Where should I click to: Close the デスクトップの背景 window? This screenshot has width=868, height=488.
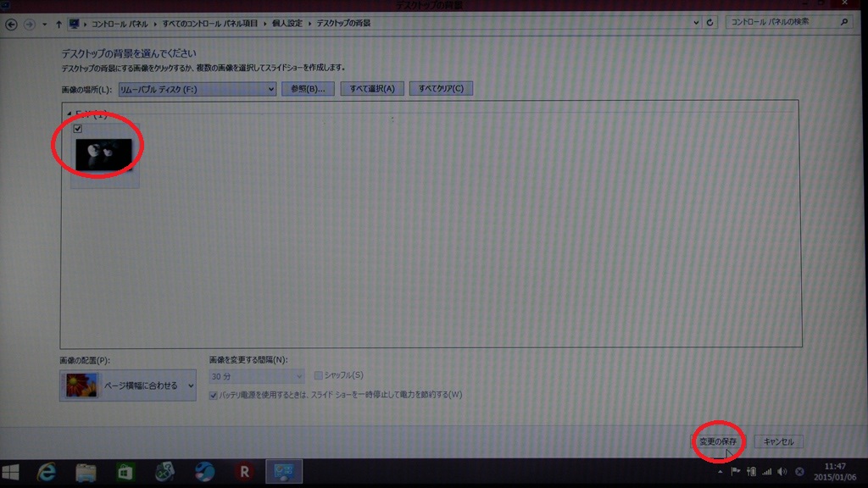[845, 3]
